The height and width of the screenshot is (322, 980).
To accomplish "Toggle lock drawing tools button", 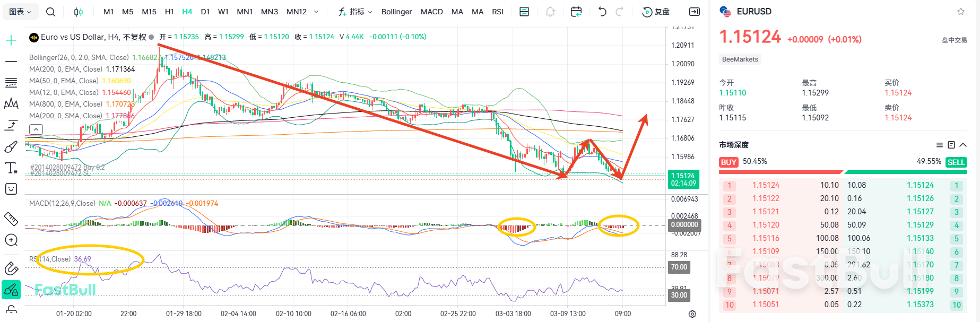I will coord(11,290).
